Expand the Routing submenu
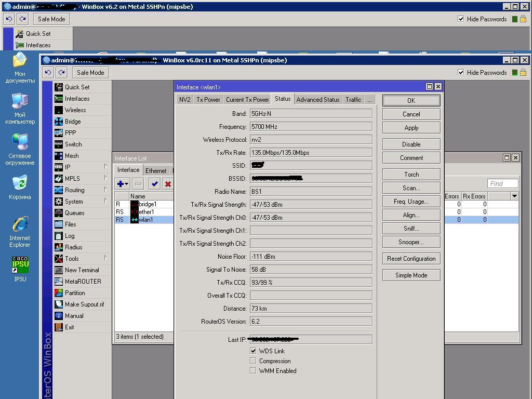Image resolution: width=532 pixels, height=399 pixels. 105,190
